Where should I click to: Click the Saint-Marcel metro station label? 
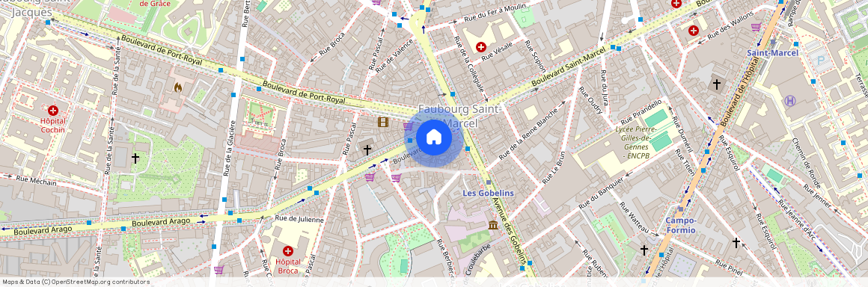[773, 53]
